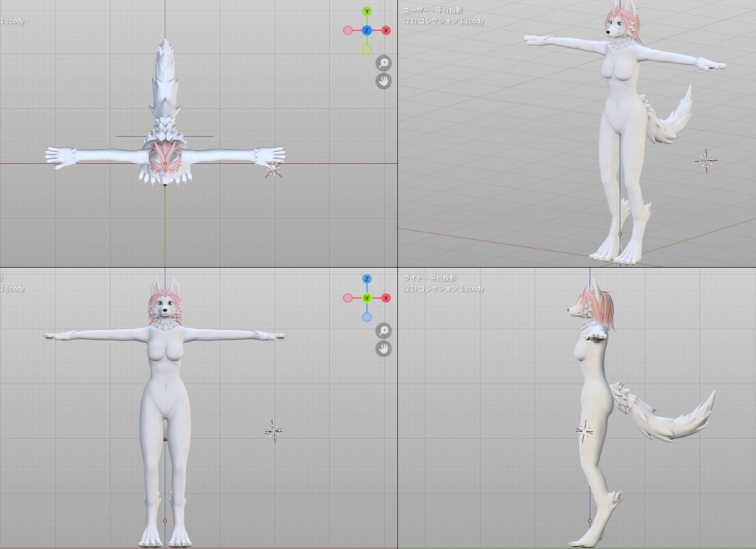Select the Zoom magnifier icon in bottom viewport
The width and height of the screenshot is (756, 549).
click(x=383, y=331)
